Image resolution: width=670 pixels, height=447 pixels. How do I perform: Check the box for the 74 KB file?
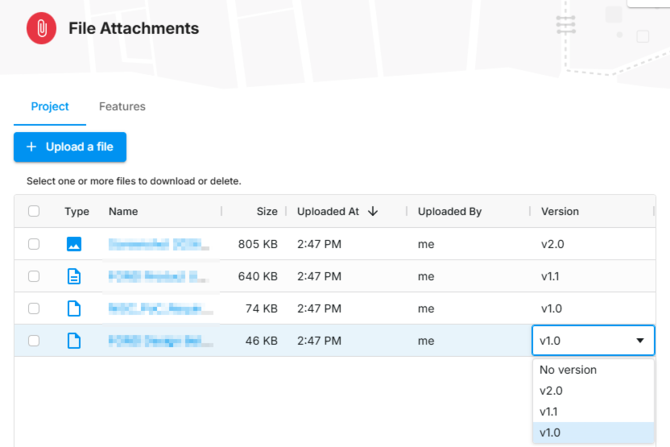click(x=34, y=309)
